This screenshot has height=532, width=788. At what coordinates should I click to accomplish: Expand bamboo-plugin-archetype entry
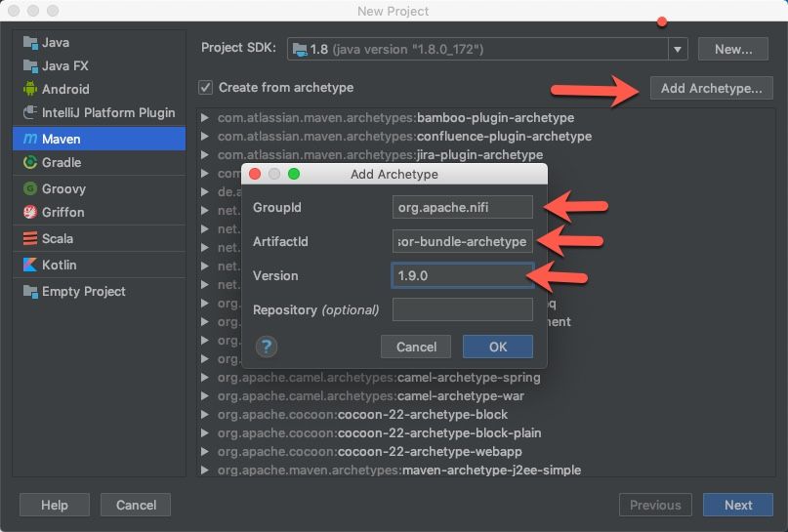[x=204, y=117]
